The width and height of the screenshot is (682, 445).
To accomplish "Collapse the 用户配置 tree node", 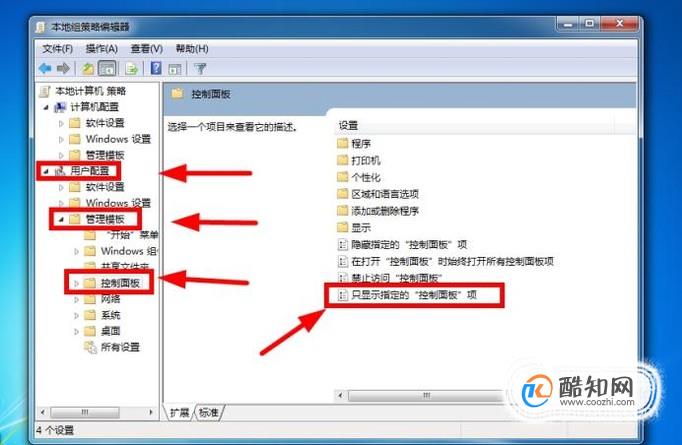I will pyautogui.click(x=46, y=171).
